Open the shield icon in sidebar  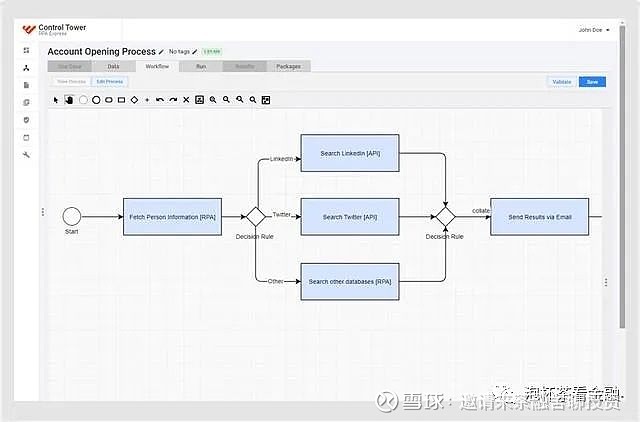(x=27, y=120)
